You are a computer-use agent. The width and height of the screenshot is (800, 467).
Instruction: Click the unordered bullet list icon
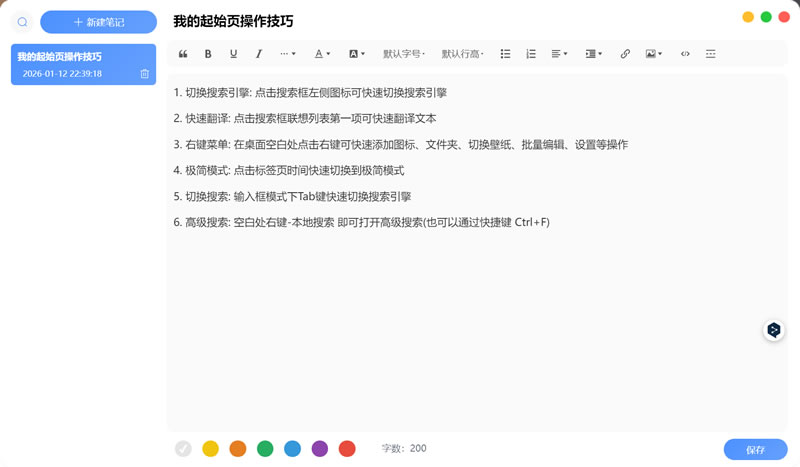coord(505,54)
